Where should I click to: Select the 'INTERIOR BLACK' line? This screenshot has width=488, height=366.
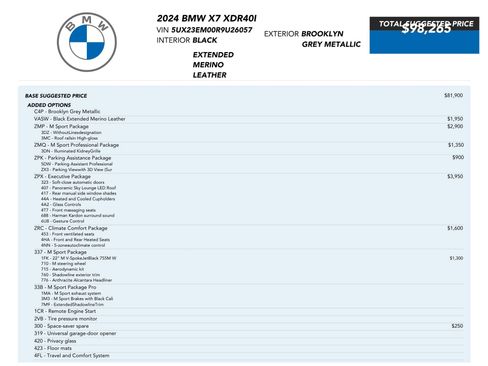pyautogui.click(x=187, y=40)
